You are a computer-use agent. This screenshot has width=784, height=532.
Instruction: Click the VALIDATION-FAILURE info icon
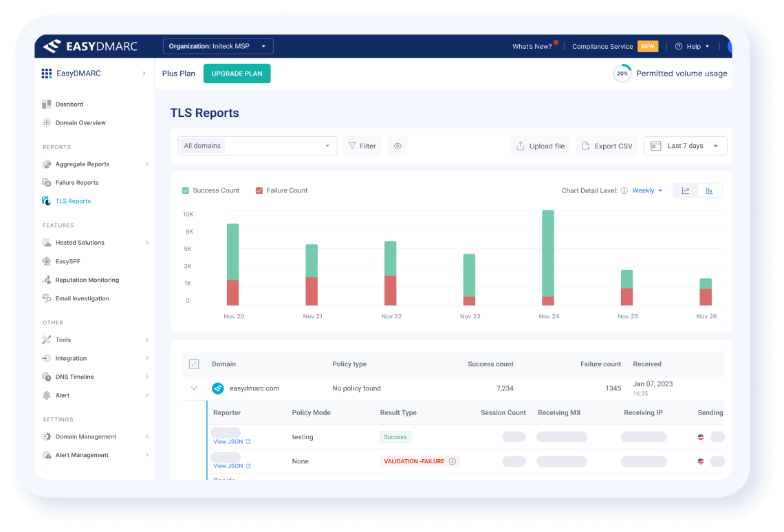(x=452, y=461)
